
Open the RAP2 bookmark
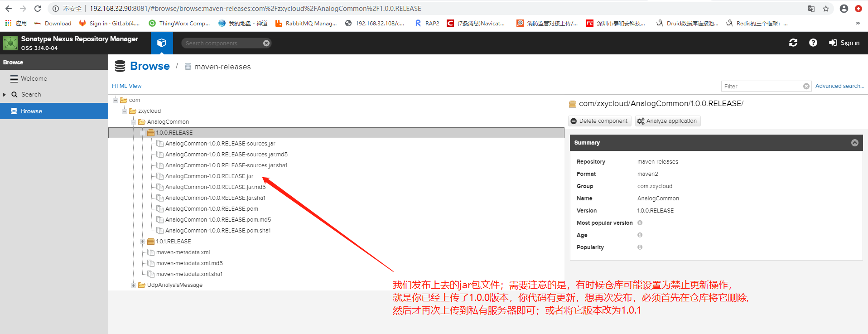point(427,23)
